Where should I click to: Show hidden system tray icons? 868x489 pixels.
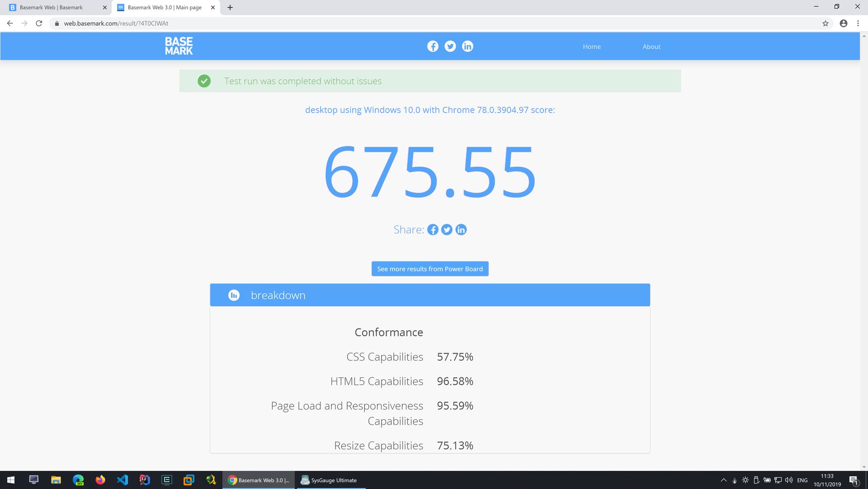click(724, 480)
